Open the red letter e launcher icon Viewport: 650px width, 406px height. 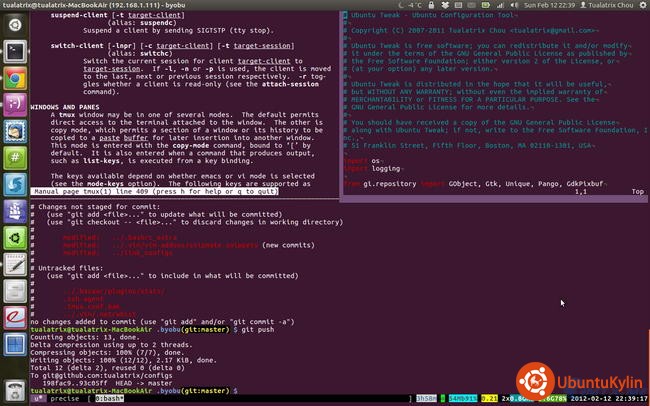[x=15, y=318]
